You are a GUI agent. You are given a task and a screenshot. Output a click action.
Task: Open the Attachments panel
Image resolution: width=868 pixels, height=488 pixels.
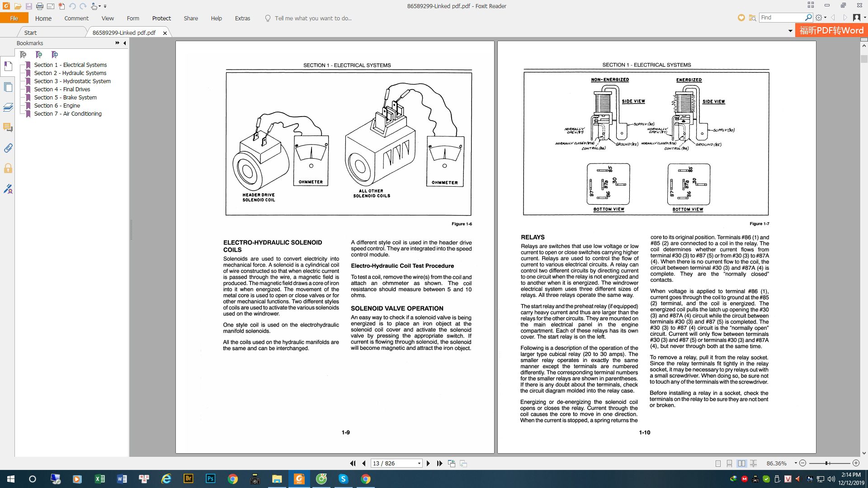click(x=8, y=148)
